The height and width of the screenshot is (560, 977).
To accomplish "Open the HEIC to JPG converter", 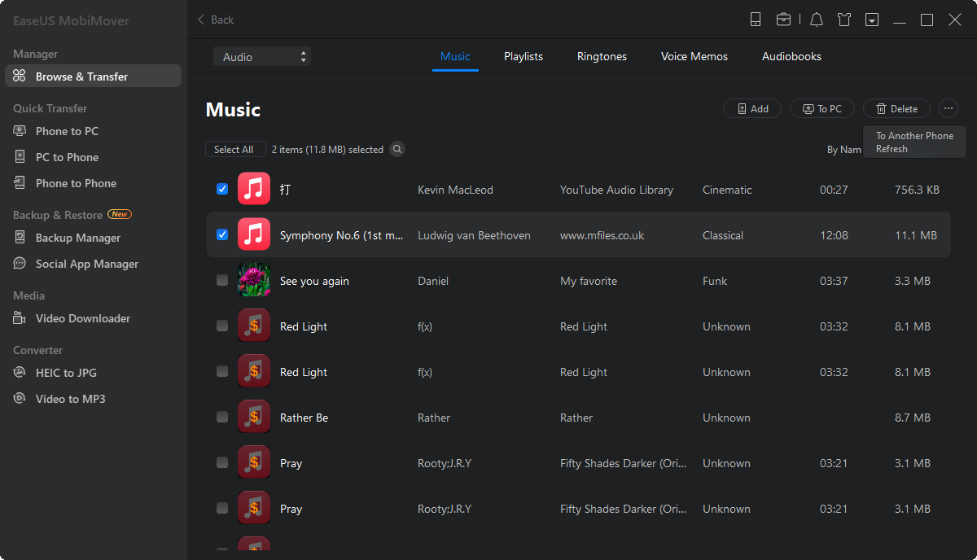I will click(x=66, y=373).
